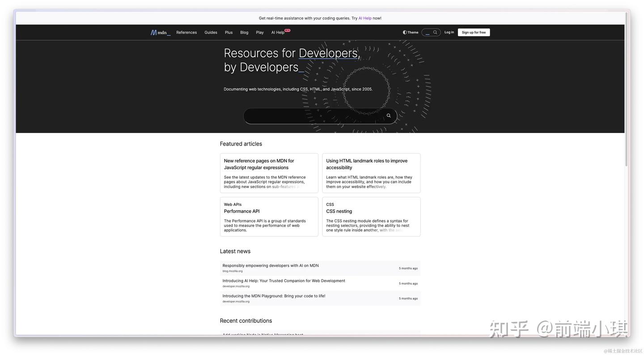Screen dimensions: 644x355
Task: Go to the Blog section
Action: coord(244,32)
